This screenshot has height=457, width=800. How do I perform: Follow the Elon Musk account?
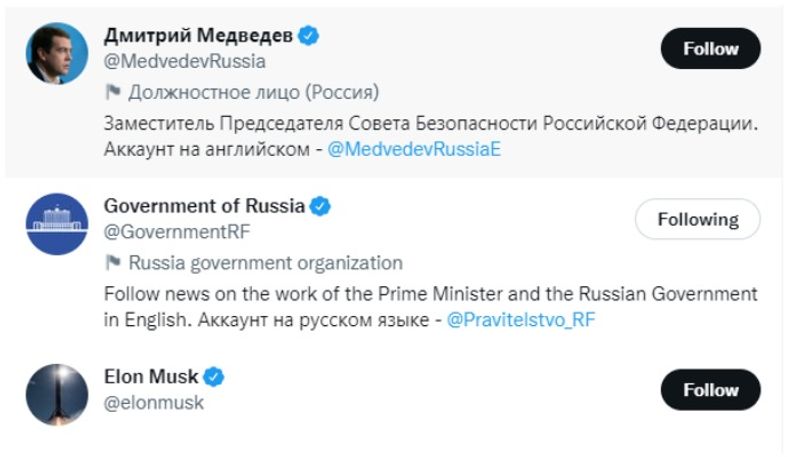pos(710,390)
